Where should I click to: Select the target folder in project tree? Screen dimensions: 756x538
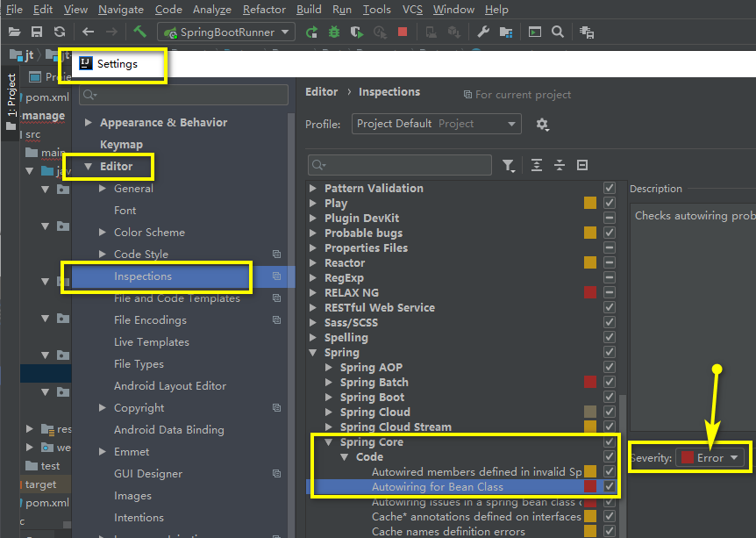[x=40, y=484]
